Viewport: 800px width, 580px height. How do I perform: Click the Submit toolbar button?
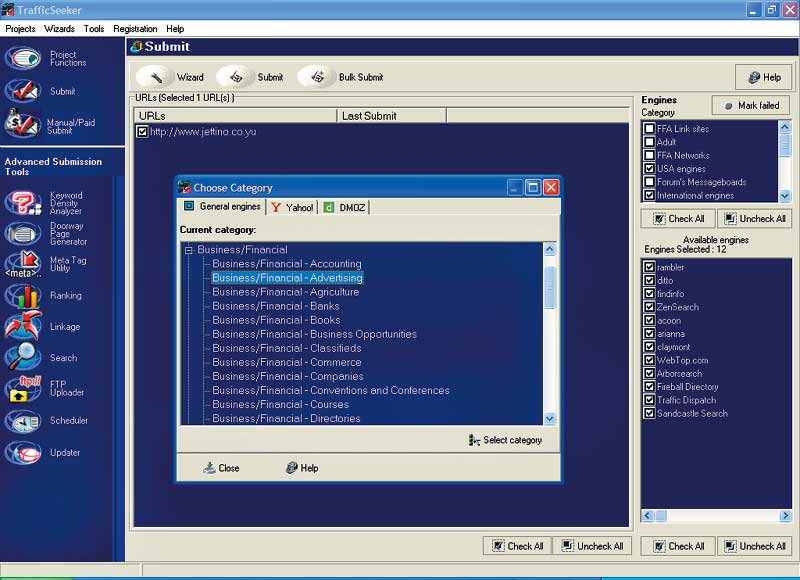(x=251, y=77)
